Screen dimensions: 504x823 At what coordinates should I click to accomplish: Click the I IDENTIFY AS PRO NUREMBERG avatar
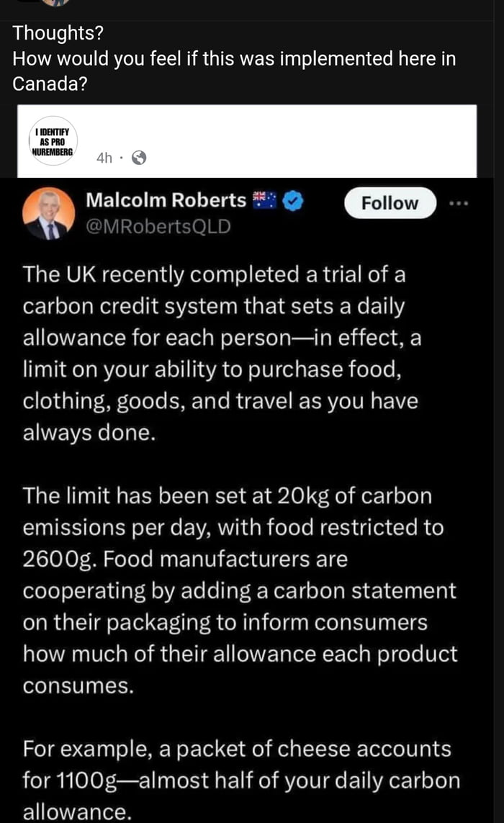pos(52,141)
